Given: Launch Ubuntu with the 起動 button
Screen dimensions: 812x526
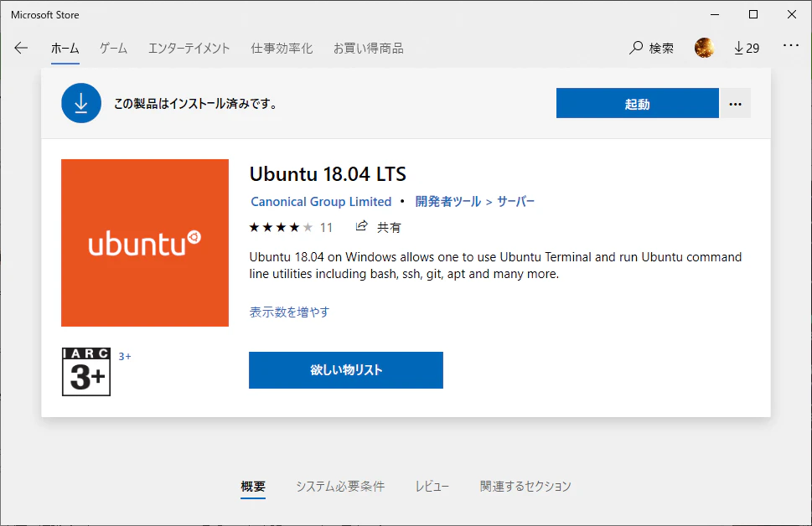Looking at the screenshot, I should (x=638, y=104).
